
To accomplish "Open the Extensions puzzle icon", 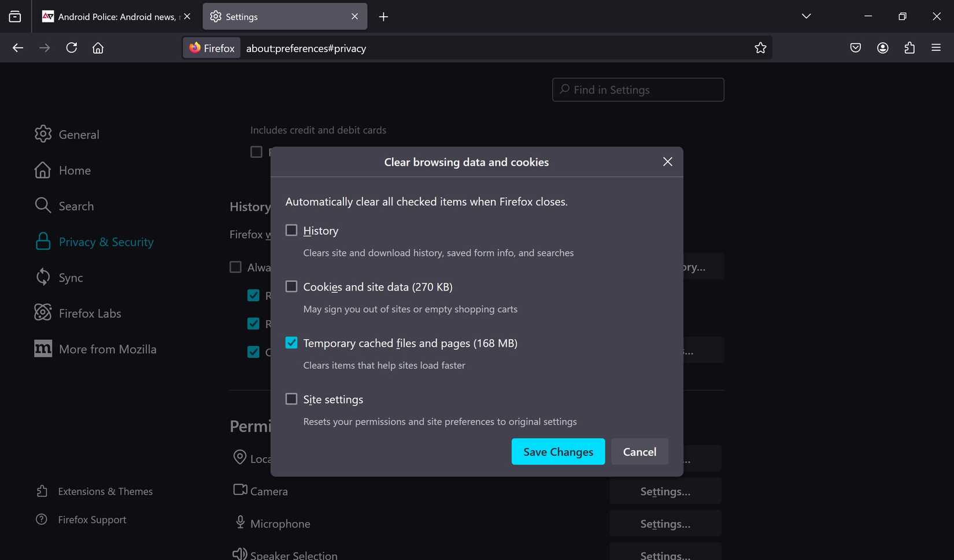I will (x=909, y=48).
